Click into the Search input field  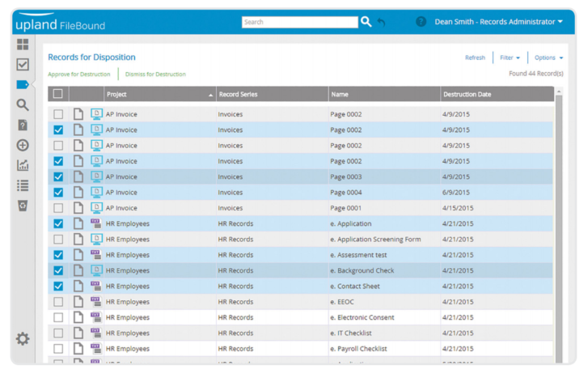[299, 22]
